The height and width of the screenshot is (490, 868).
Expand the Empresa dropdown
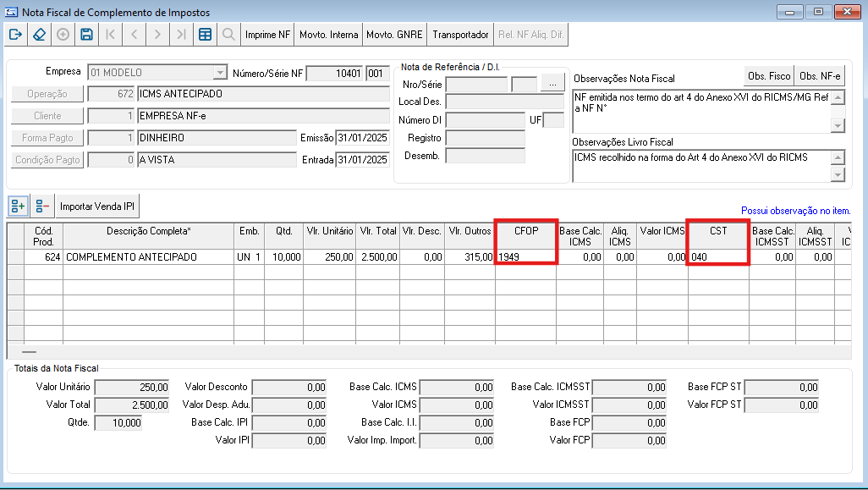(220, 73)
